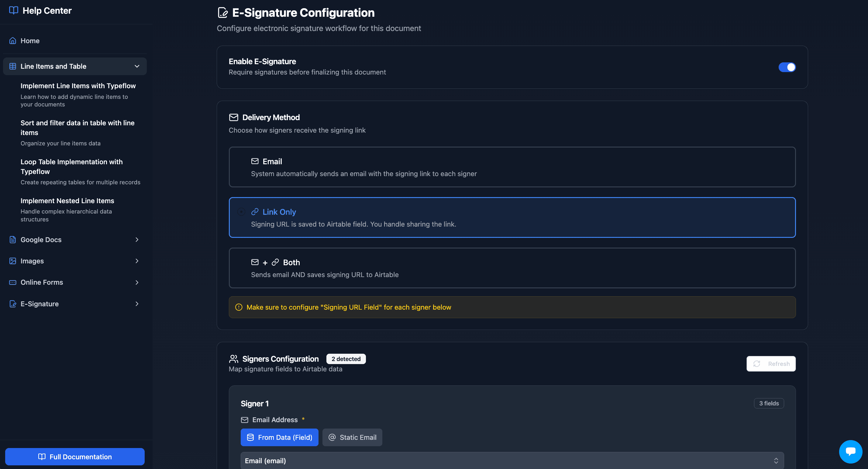The image size is (868, 469).
Task: Select the Images sidebar icon
Action: 12,261
